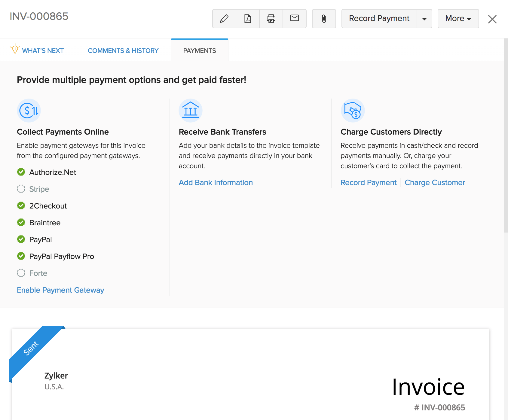
Task: Disable the Authorize.Net gateway checkmark
Action: click(x=21, y=172)
